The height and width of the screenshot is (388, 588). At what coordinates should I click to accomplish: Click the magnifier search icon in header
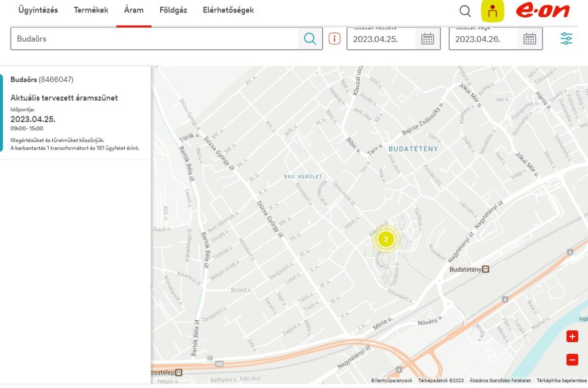(x=465, y=11)
